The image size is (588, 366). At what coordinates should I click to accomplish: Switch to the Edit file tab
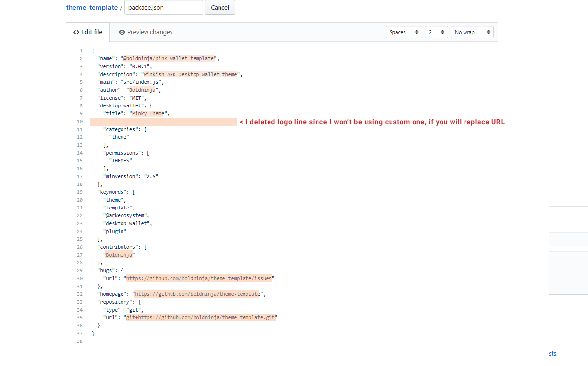88,32
